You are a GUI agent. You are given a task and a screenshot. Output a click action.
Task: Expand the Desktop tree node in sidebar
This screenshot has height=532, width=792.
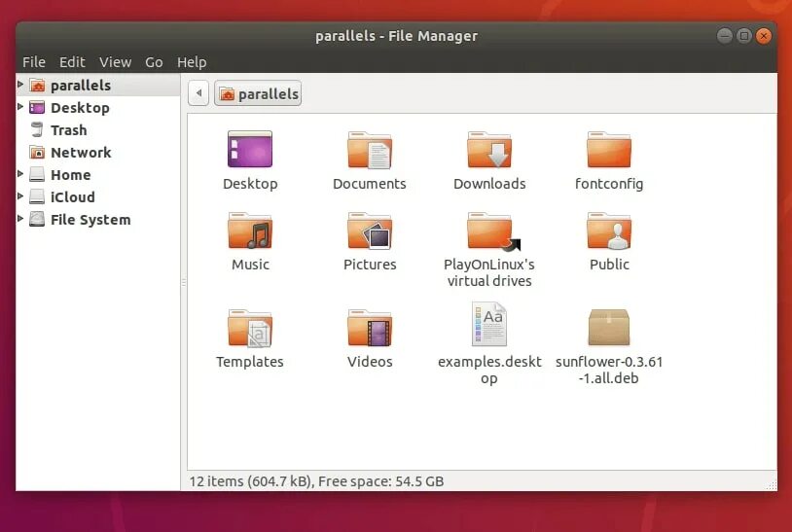pos(20,107)
